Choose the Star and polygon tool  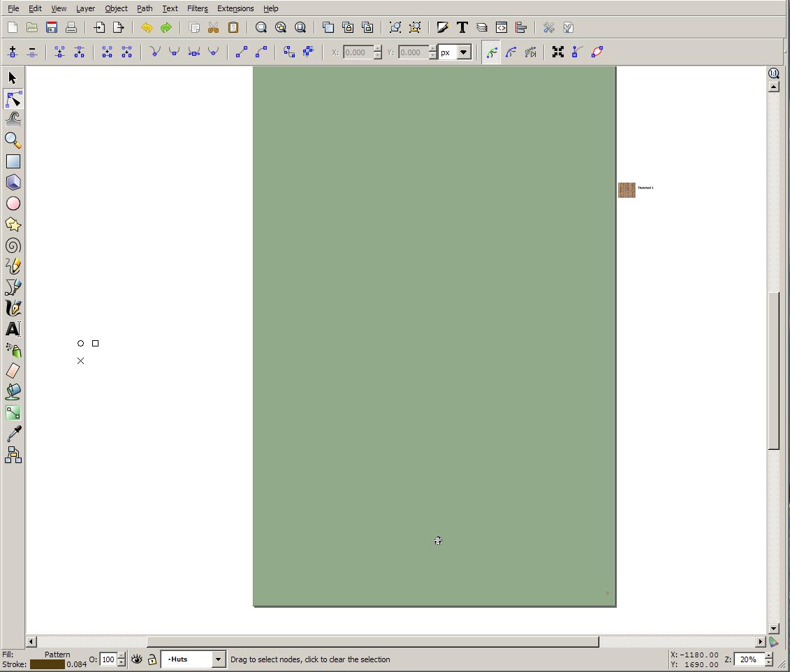13,224
